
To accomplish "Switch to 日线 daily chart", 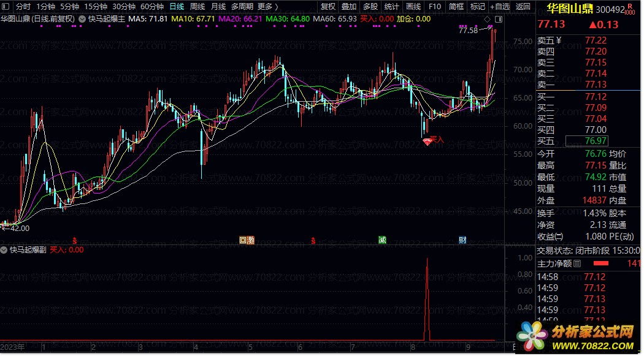I will [177, 7].
